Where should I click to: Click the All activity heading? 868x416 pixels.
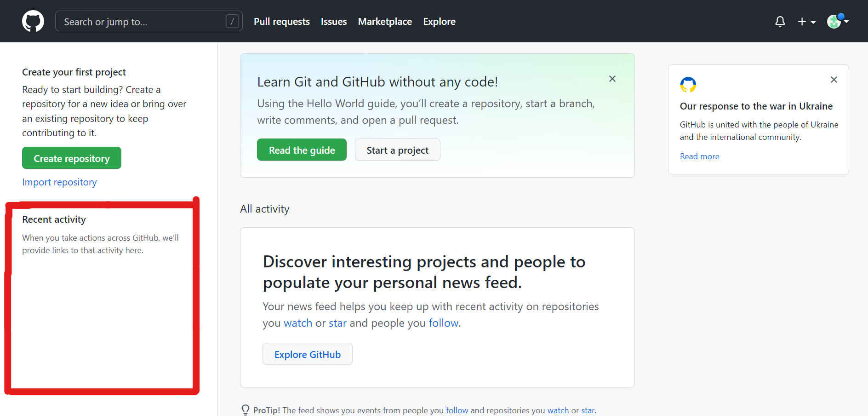[x=265, y=209]
